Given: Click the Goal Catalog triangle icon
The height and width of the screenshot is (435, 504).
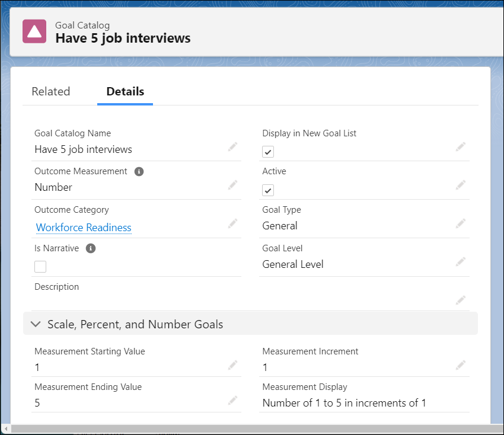Looking at the screenshot, I should coord(34,31).
